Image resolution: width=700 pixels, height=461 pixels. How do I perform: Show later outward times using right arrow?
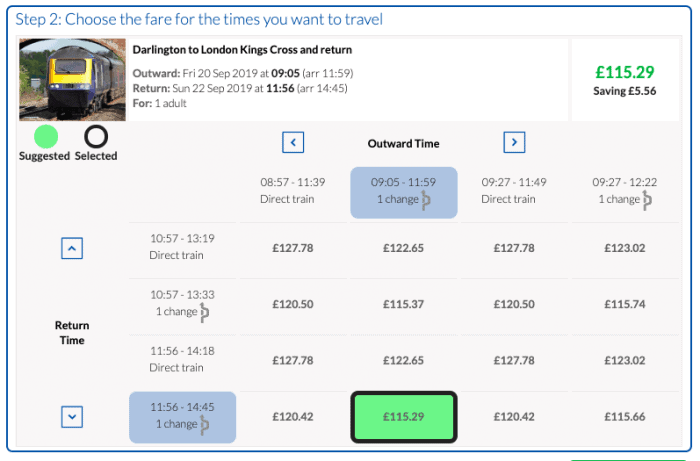[514, 143]
